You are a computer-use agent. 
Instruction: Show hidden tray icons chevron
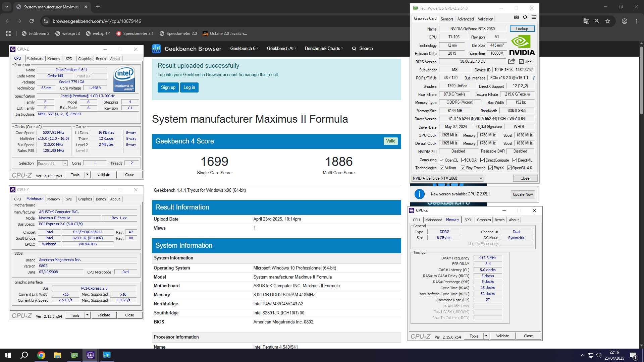(x=582, y=355)
